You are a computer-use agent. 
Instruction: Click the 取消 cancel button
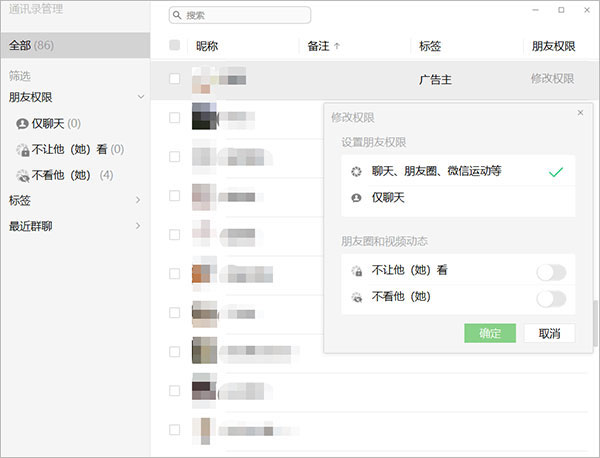pyautogui.click(x=549, y=333)
